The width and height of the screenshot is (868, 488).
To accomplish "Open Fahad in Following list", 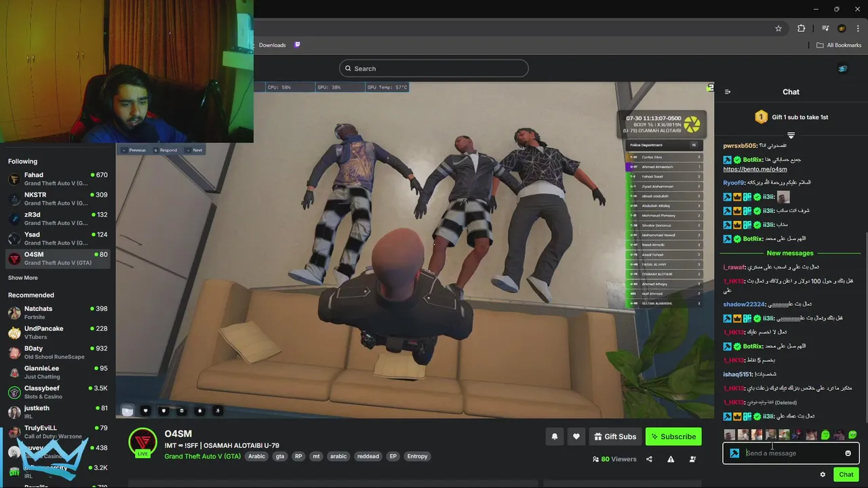I will point(58,179).
